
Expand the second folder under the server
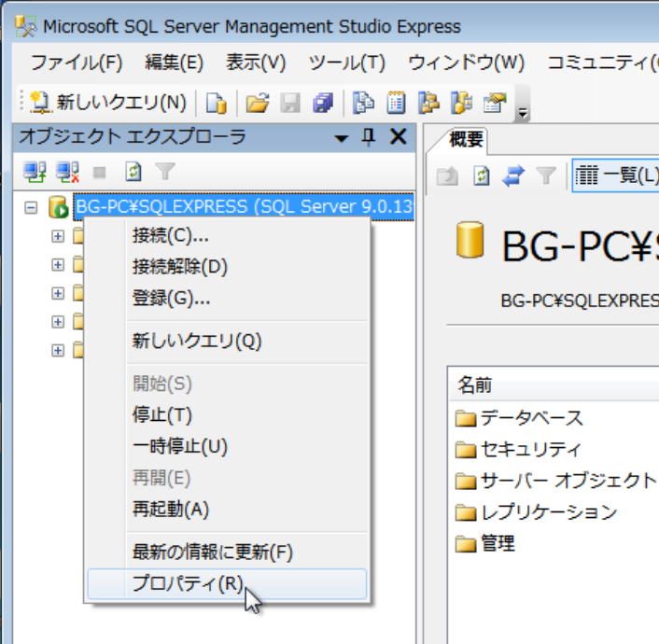[x=58, y=265]
